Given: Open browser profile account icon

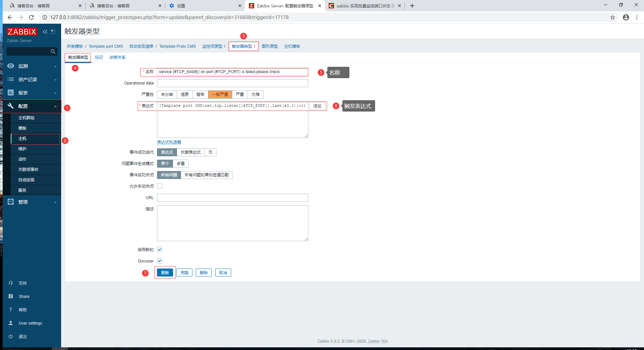Looking at the screenshot, I should 626,17.
